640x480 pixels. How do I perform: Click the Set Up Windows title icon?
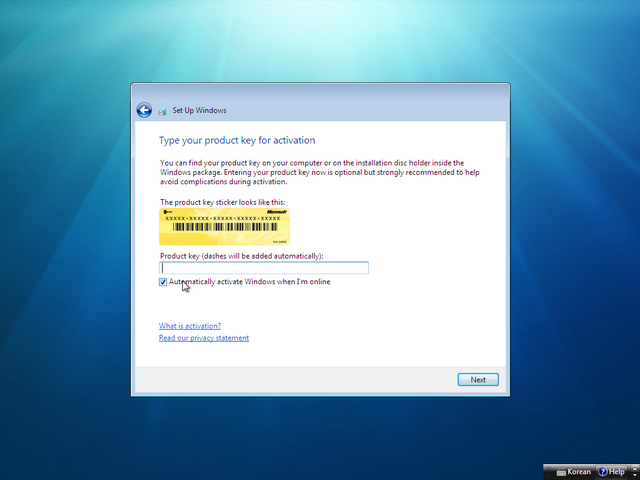coord(162,111)
